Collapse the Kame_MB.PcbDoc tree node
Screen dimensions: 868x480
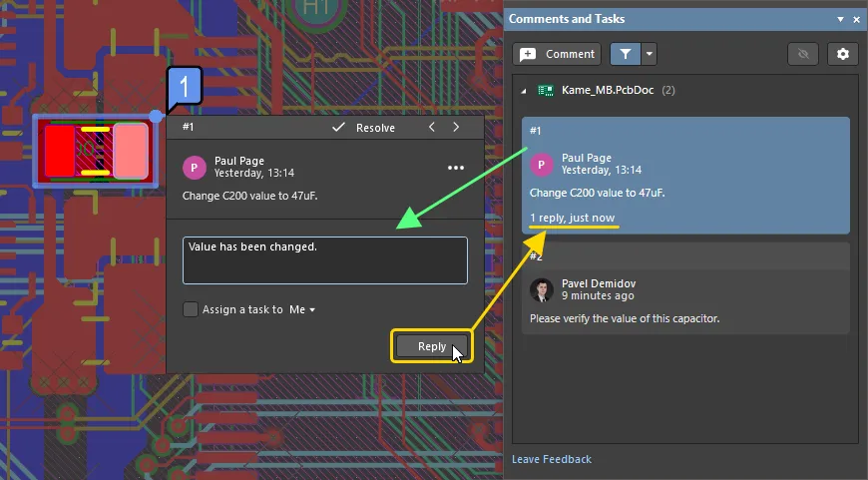[x=523, y=91]
